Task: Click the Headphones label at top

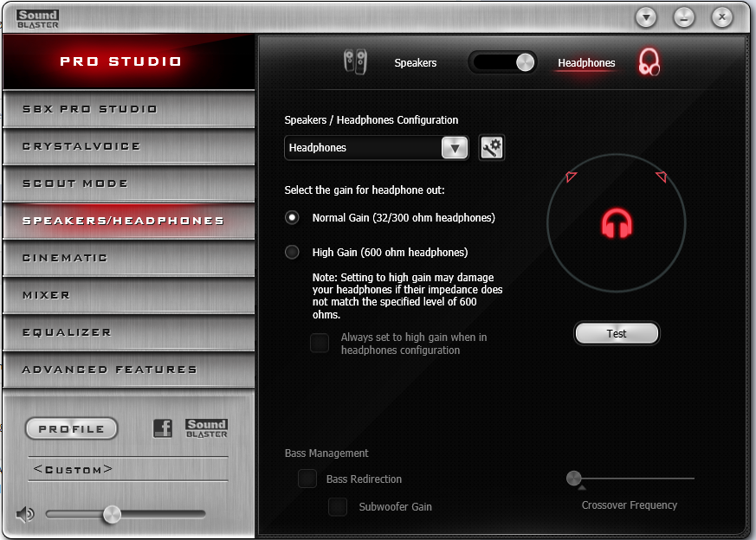Action: tap(586, 62)
